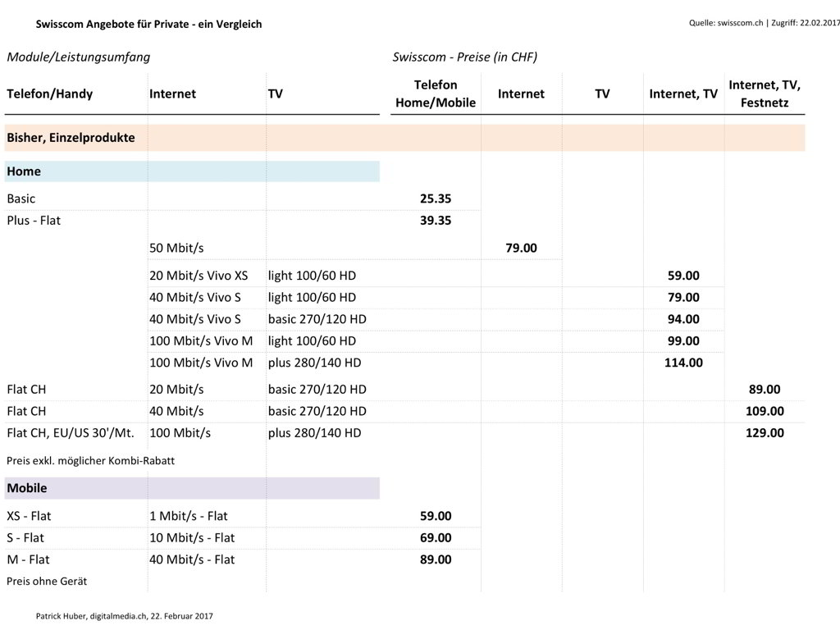
Task: Click the 'Plus - Flat' row label
Action: coord(34,221)
